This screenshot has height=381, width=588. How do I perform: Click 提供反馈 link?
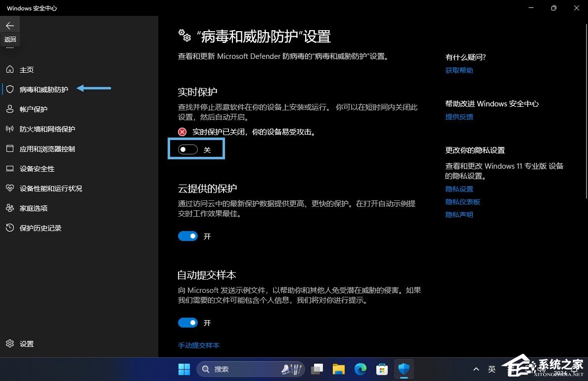tap(459, 117)
